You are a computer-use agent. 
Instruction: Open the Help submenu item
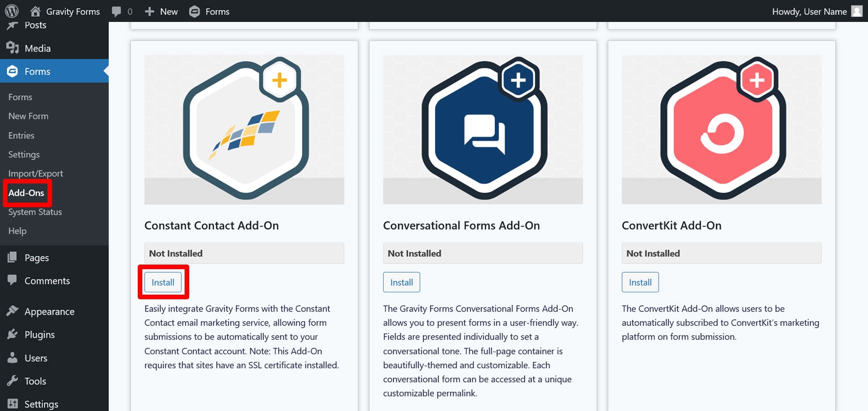tap(17, 230)
